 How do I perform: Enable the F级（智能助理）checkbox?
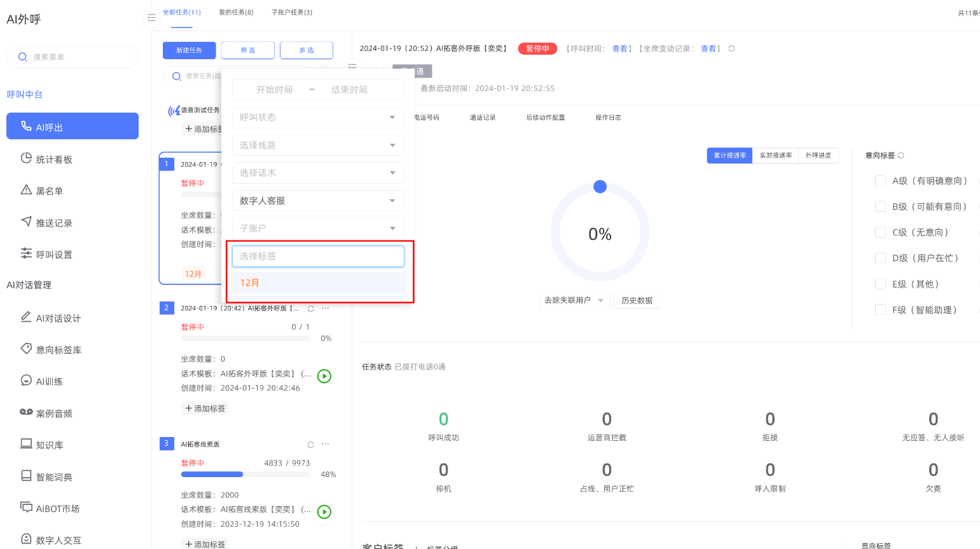881,310
